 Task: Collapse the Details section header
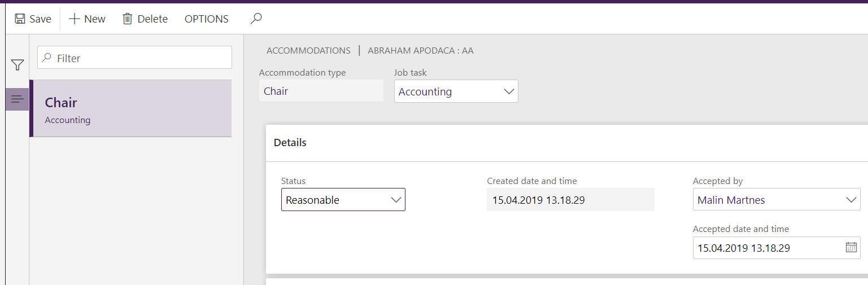tap(290, 143)
